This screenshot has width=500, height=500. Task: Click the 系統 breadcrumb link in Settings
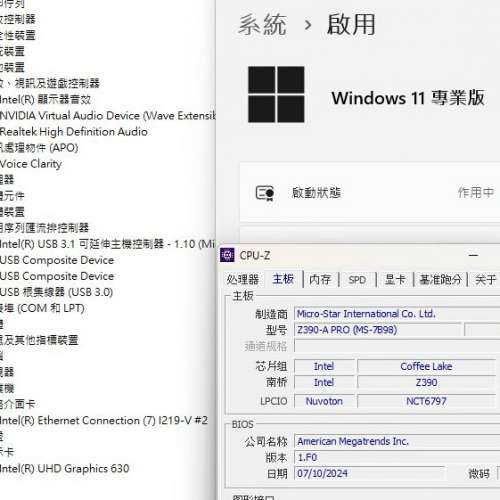[x=262, y=25]
